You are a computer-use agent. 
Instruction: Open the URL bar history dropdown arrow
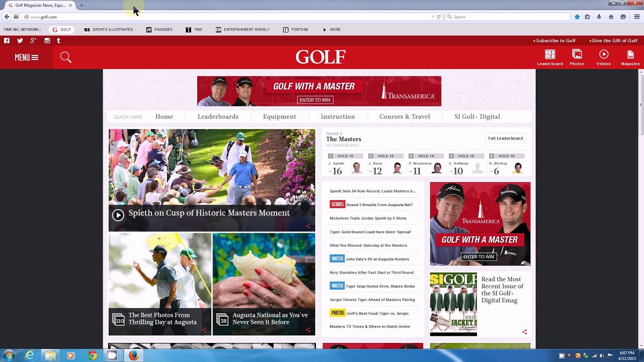pyautogui.click(x=433, y=17)
